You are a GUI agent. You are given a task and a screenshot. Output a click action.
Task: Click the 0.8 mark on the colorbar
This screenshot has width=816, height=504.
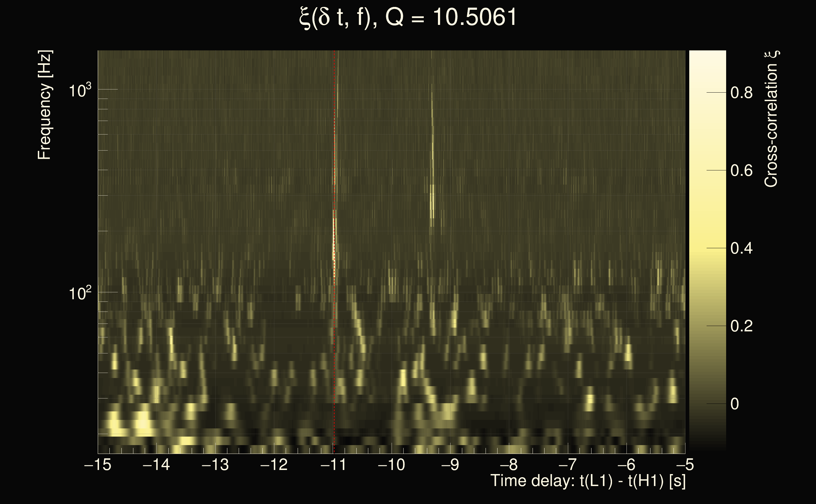(x=741, y=93)
